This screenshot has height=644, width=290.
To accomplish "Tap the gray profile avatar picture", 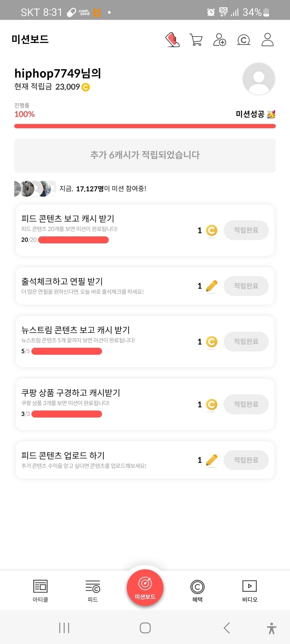I will [x=259, y=79].
